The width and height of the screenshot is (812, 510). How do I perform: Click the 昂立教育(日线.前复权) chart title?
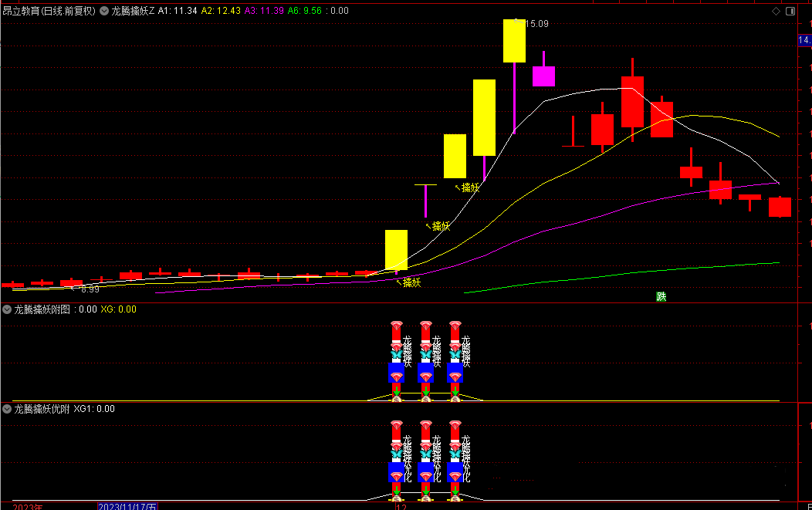coord(49,11)
